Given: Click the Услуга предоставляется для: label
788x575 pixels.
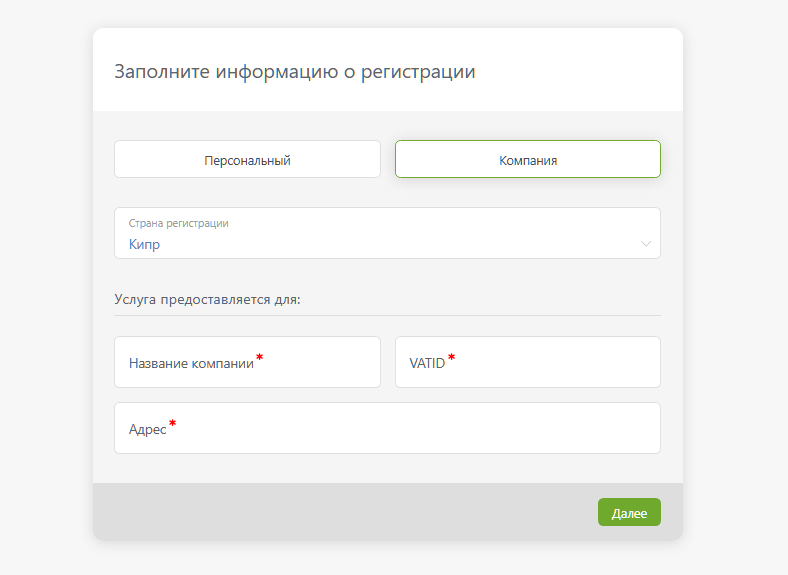Looking at the screenshot, I should [x=207, y=300].
